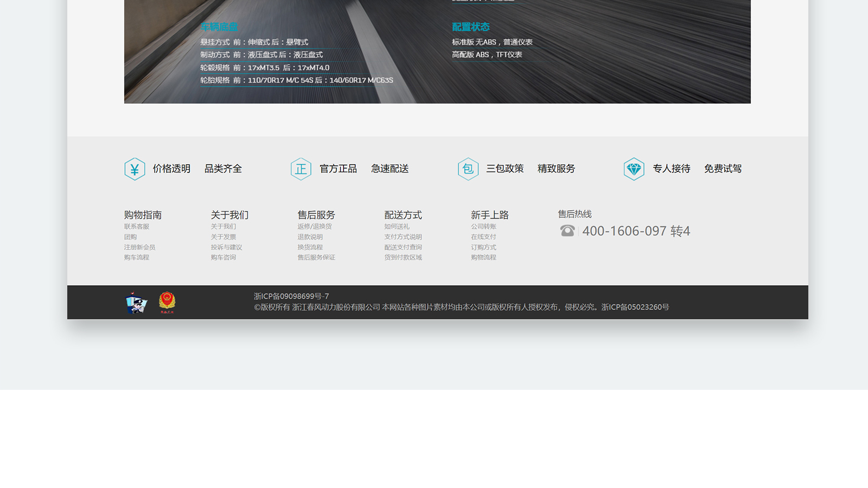
Task: Open the 货到付款区域 cash-on-delivery link
Action: point(403,258)
